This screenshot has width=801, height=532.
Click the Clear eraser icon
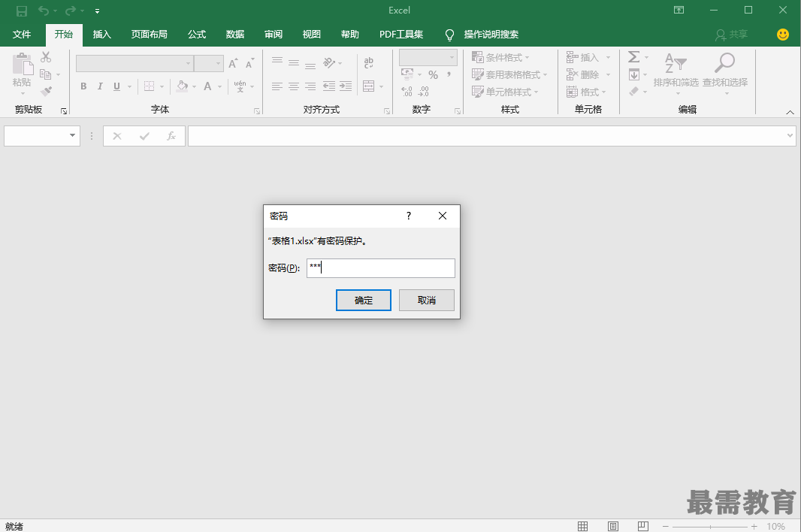pyautogui.click(x=634, y=92)
